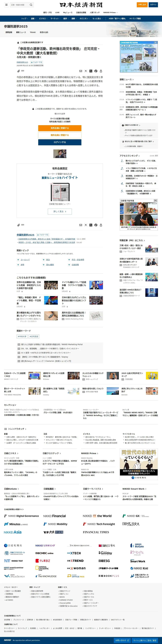Expand the オピニオン navigation dropdown
The width and height of the screenshot is (162, 644).
tap(85, 19)
